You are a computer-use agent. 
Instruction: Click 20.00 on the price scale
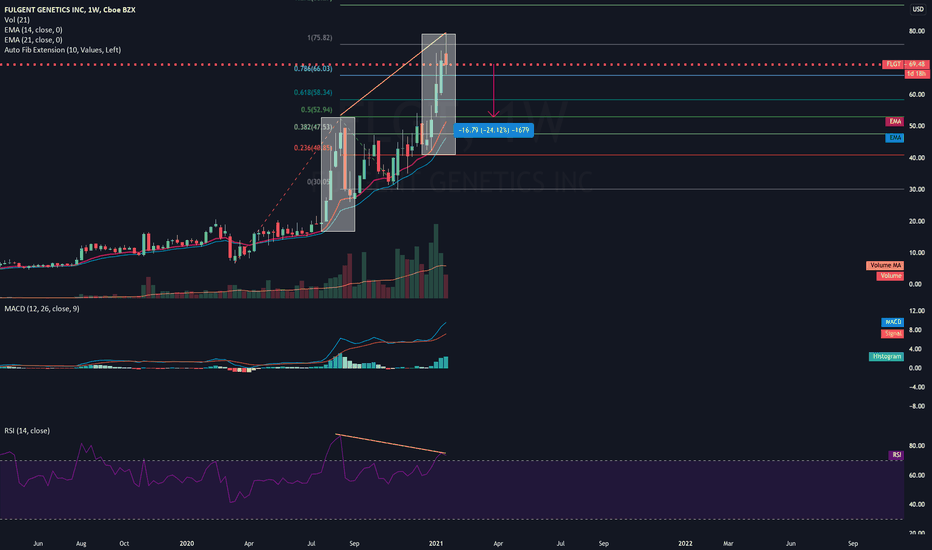pyautogui.click(x=917, y=221)
